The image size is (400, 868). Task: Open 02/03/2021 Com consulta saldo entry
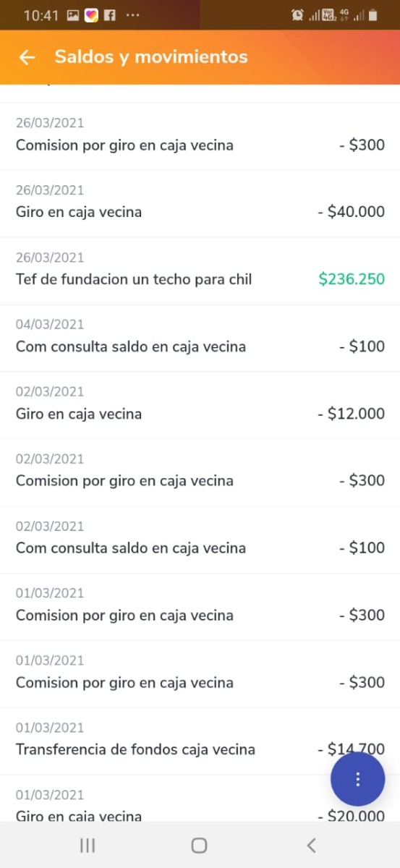pos(200,540)
